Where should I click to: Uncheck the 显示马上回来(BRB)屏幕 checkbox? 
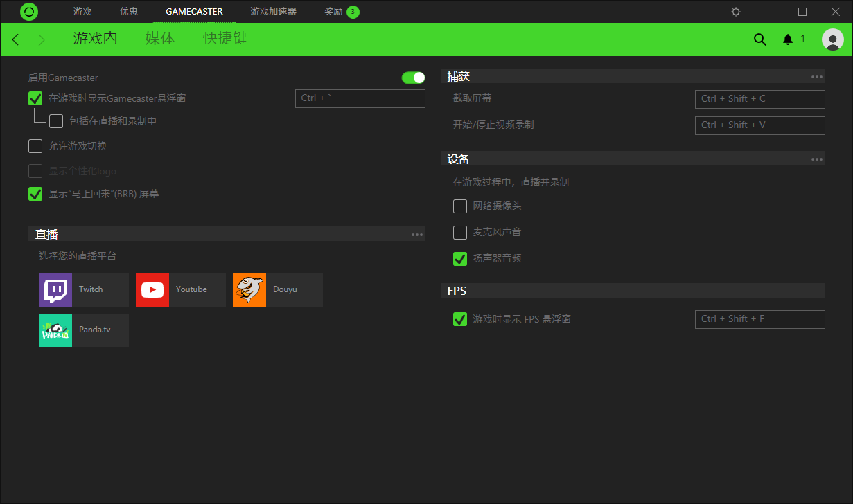click(x=35, y=194)
